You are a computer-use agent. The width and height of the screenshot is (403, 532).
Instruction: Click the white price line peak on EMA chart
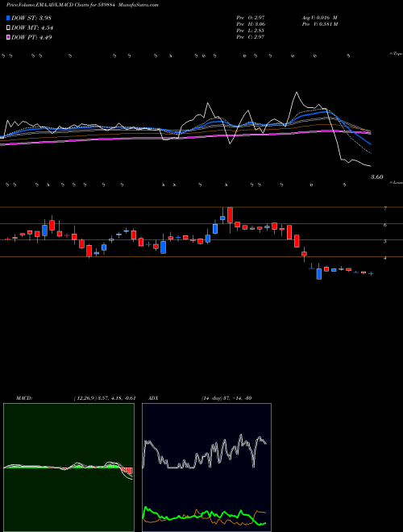pyautogui.click(x=297, y=93)
